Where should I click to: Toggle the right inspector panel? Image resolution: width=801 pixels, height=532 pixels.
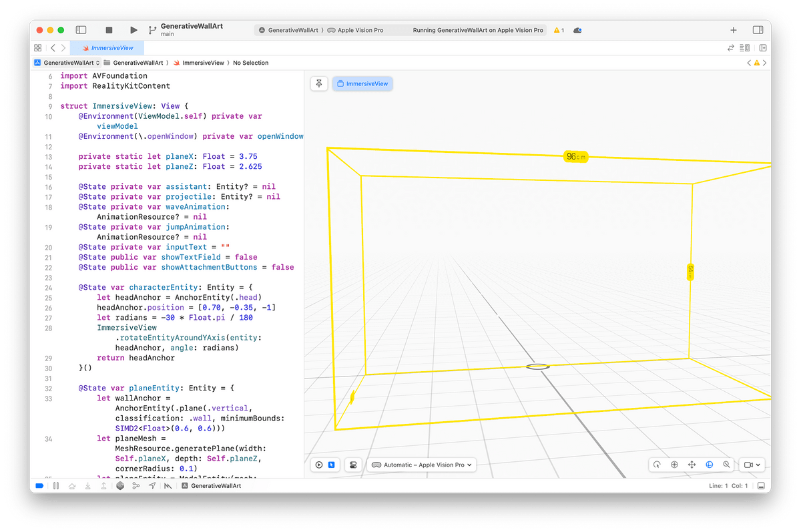[758, 30]
